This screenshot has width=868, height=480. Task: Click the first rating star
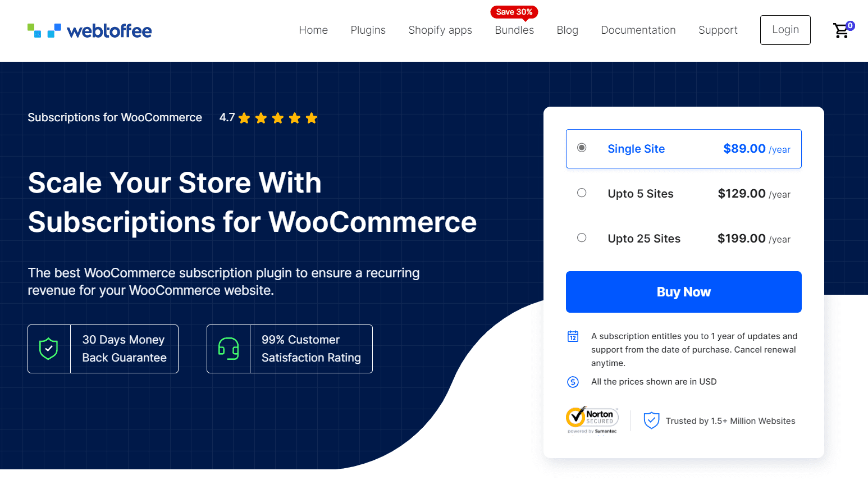[x=244, y=118]
